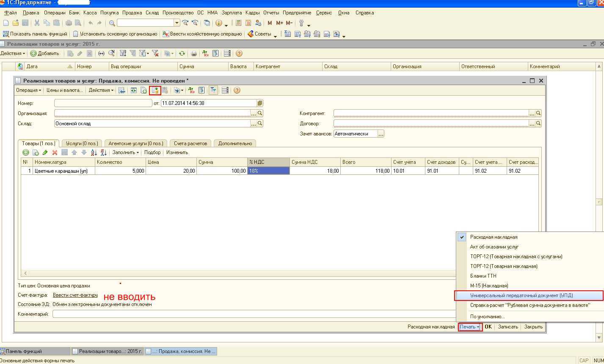Image resolution: width=604 pixels, height=364 pixels.
Task: Click the magnifier search icon in main toolbar
Action: coord(112,23)
